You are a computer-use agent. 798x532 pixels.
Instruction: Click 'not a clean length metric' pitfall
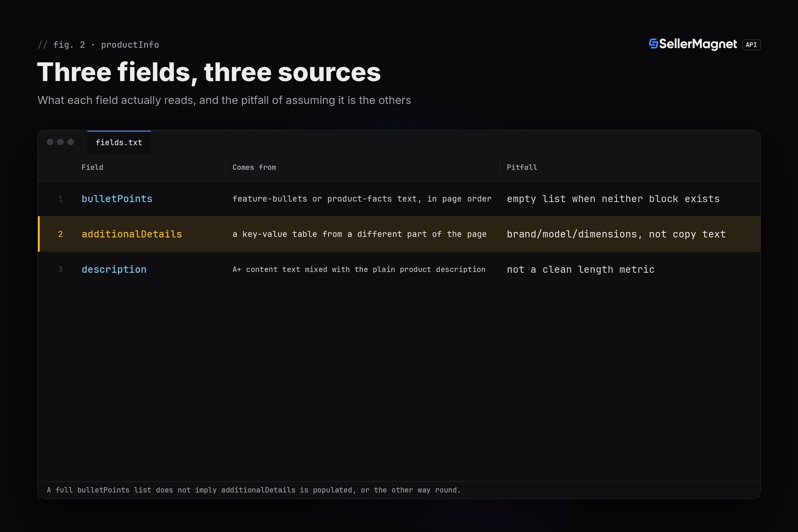pos(581,270)
